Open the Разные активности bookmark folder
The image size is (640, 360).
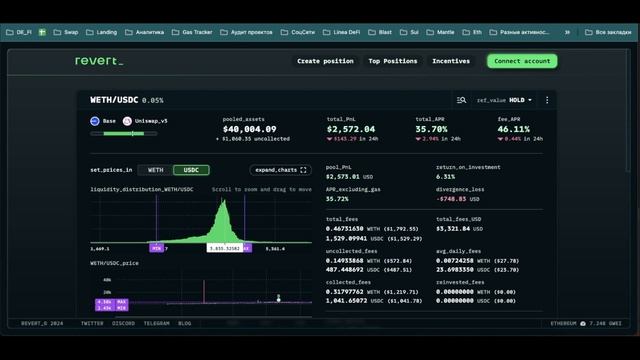tap(519, 32)
